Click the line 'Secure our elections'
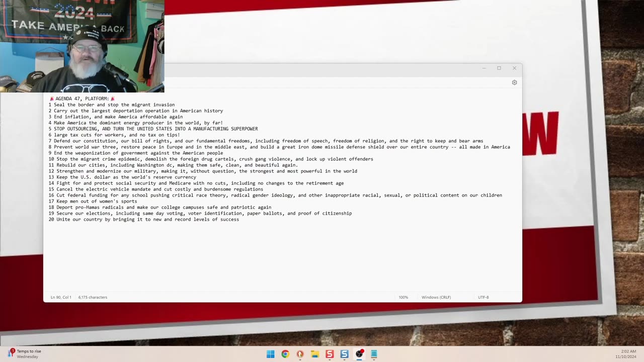Viewport: 644px width, 362px height. [x=200, y=213]
